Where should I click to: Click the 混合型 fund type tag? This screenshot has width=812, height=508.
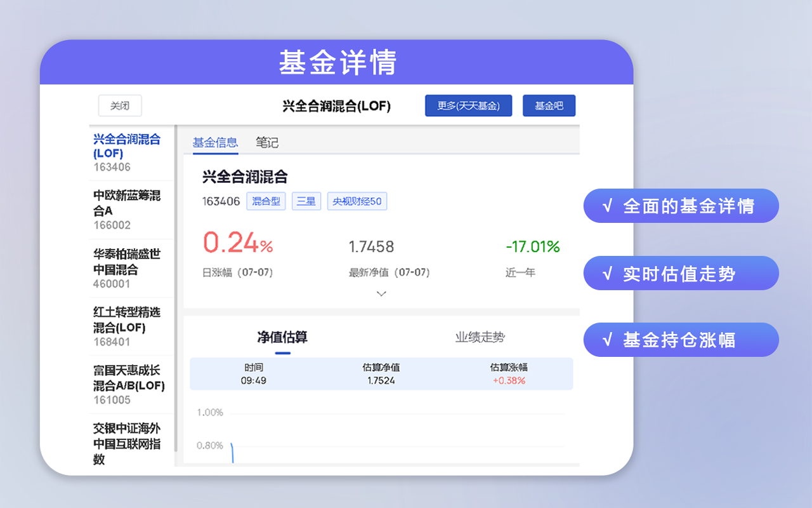coord(266,201)
